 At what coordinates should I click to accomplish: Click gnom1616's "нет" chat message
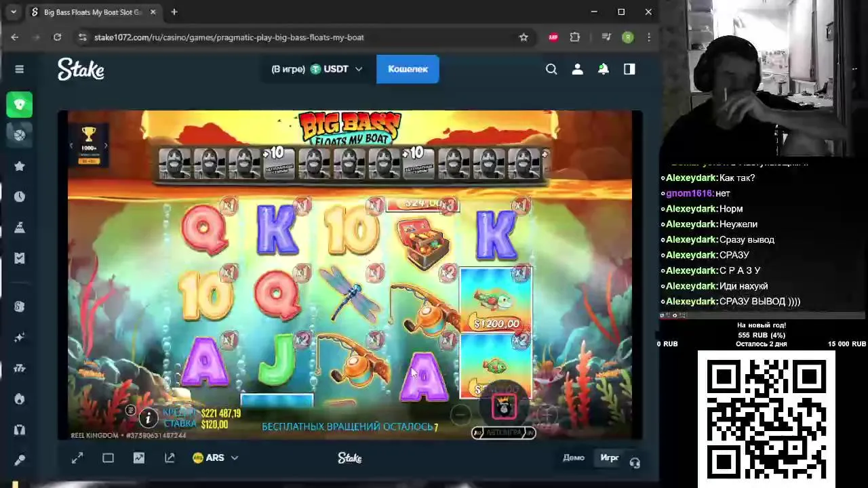pos(722,193)
